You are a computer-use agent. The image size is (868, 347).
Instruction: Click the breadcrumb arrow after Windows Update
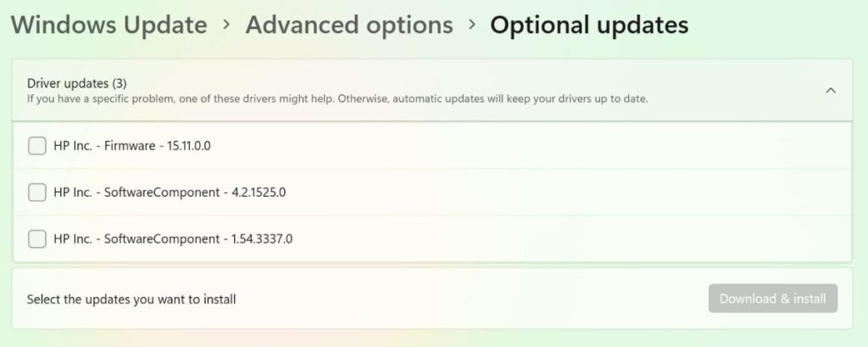[226, 25]
